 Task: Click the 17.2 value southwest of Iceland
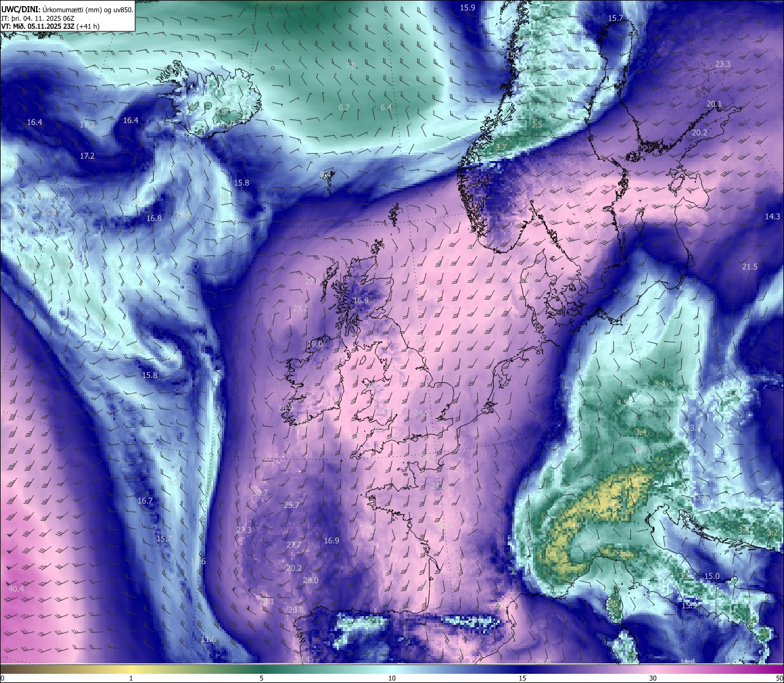click(87, 156)
